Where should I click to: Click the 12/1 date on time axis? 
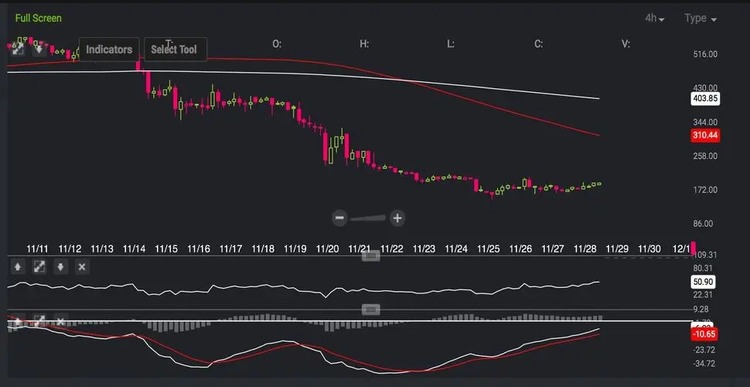pos(681,249)
